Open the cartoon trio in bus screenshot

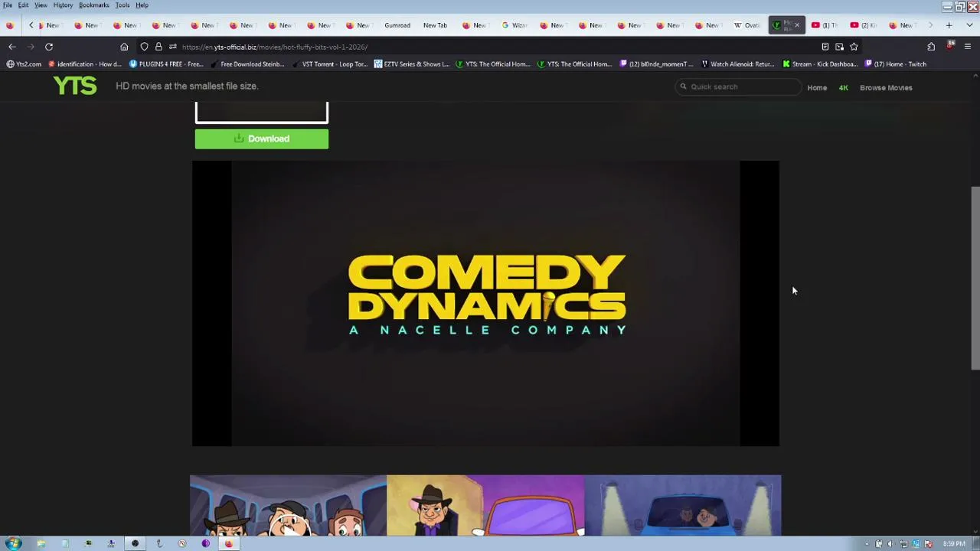[x=288, y=506]
